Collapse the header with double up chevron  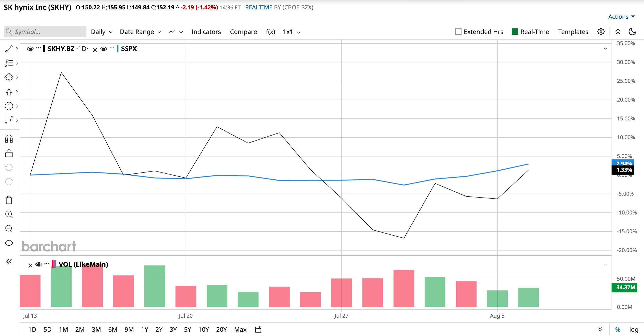click(x=618, y=32)
